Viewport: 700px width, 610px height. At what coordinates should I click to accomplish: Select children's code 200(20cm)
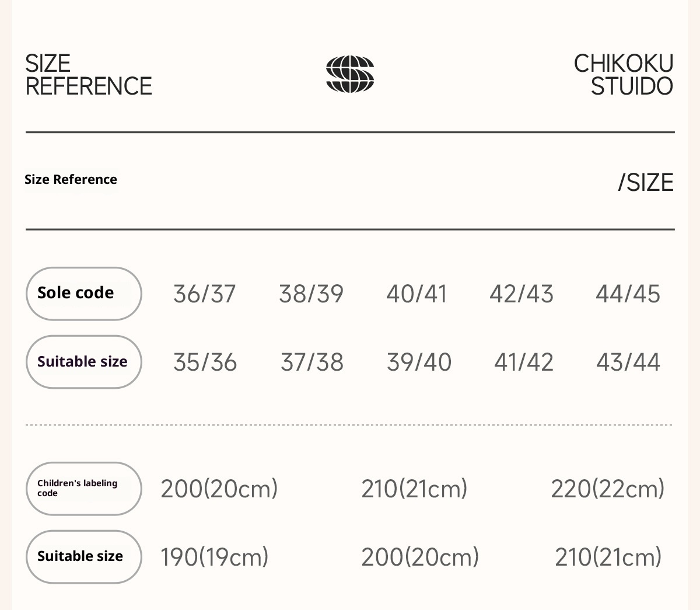pyautogui.click(x=219, y=489)
